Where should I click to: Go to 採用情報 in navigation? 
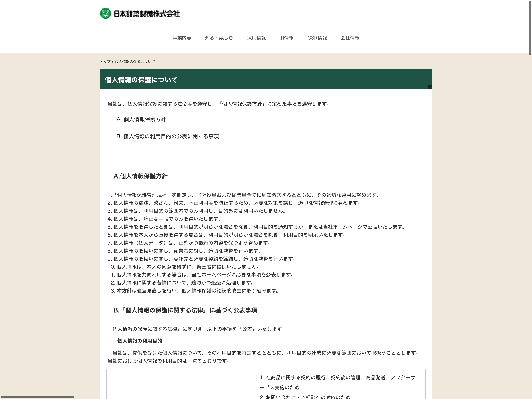pyautogui.click(x=256, y=38)
